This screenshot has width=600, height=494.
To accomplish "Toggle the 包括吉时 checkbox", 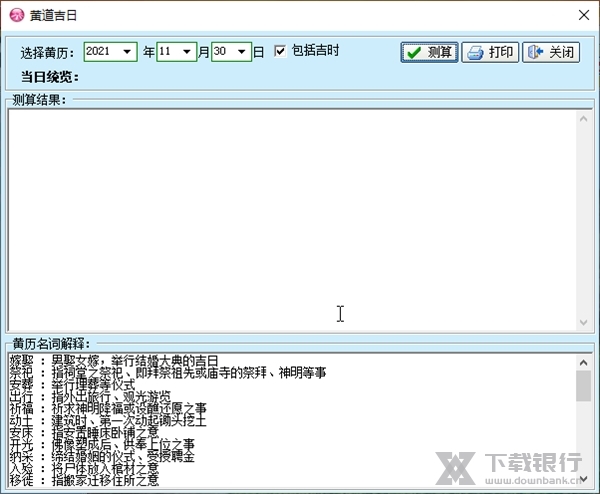I will pyautogui.click(x=280, y=51).
